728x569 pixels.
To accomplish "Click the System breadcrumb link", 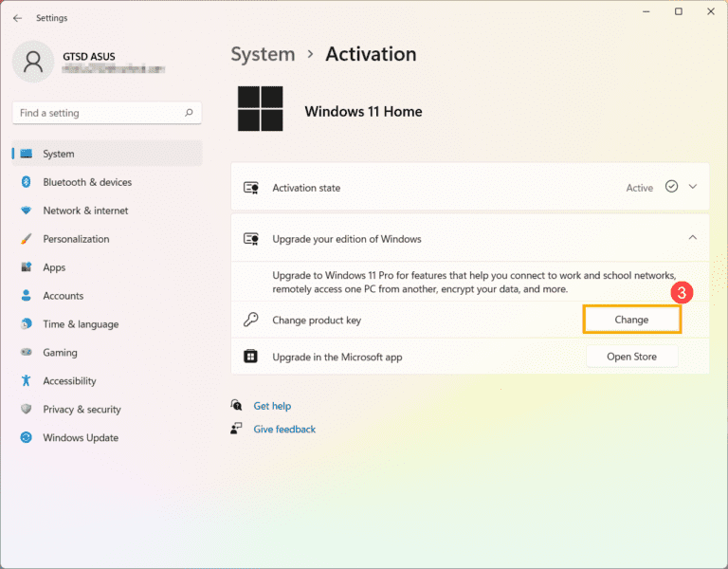I will coord(263,54).
